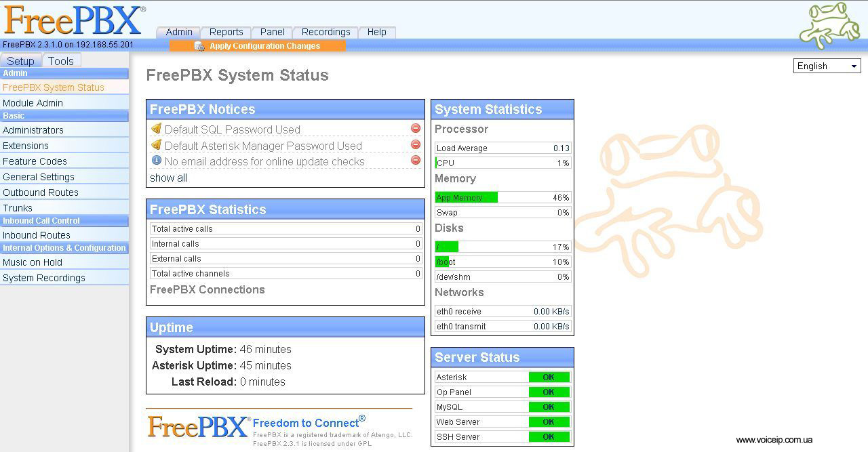Viewport: 868px width, 452px height.
Task: Dismiss the Default Asterisk Manager Password notice
Action: 416,144
